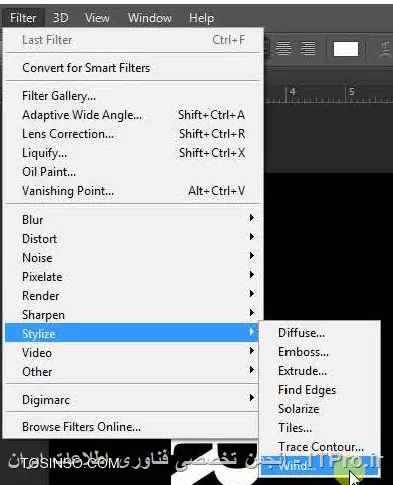Choose the Oil Paint filter

pyautogui.click(x=132, y=172)
